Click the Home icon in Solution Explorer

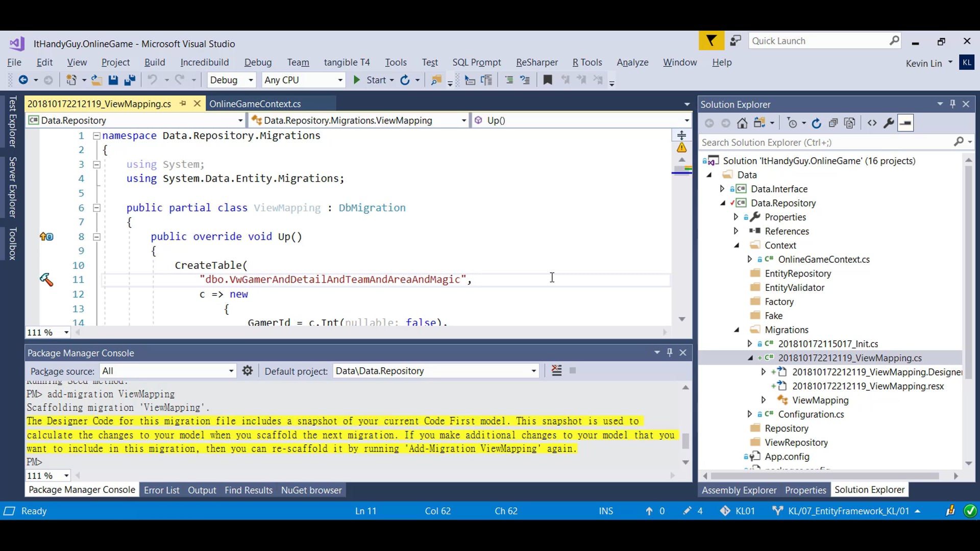click(742, 123)
